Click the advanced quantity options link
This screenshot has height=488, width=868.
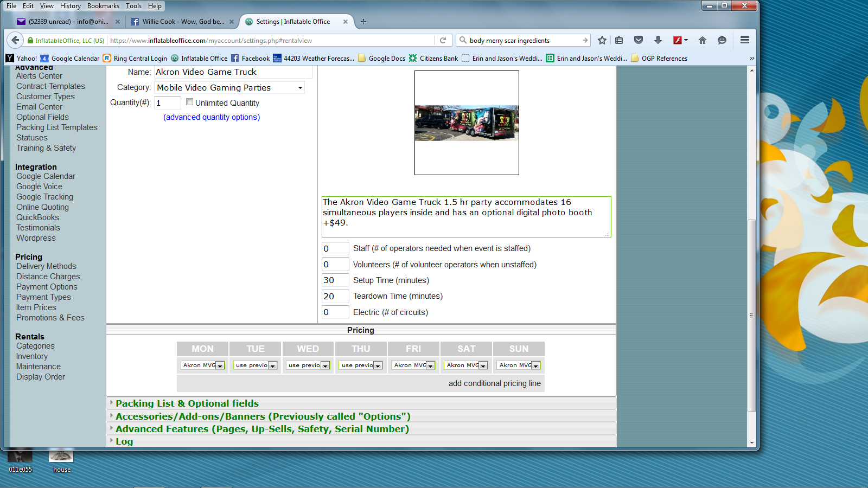(212, 117)
